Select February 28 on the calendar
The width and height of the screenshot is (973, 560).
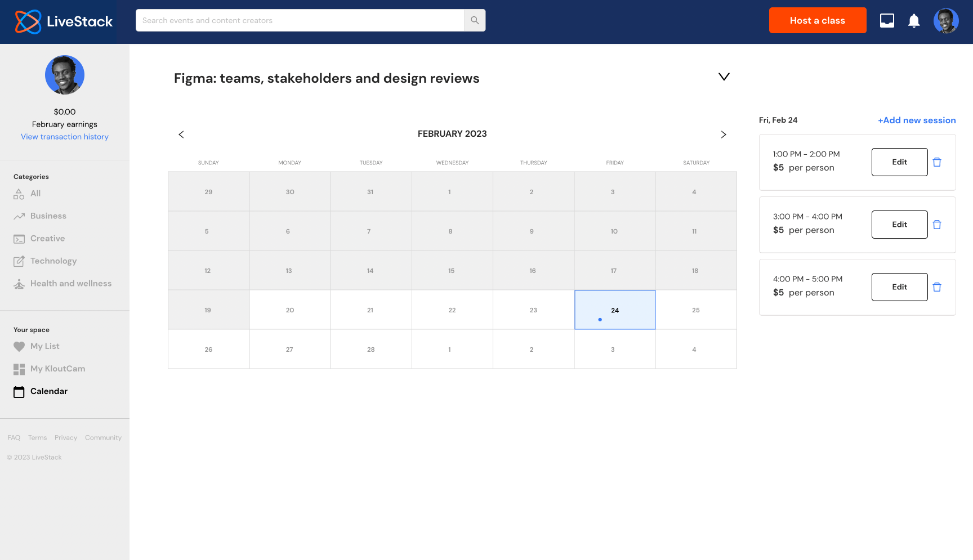pyautogui.click(x=371, y=350)
